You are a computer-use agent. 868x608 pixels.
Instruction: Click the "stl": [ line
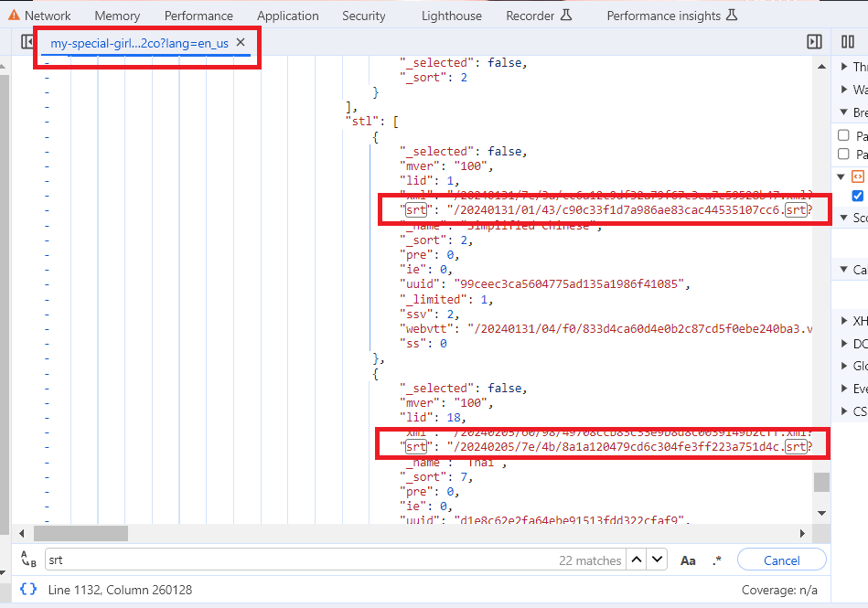click(372, 122)
